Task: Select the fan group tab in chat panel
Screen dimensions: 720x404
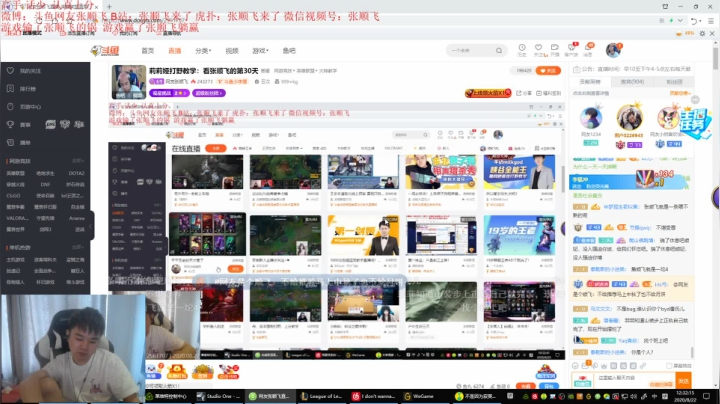Action: 674,82
